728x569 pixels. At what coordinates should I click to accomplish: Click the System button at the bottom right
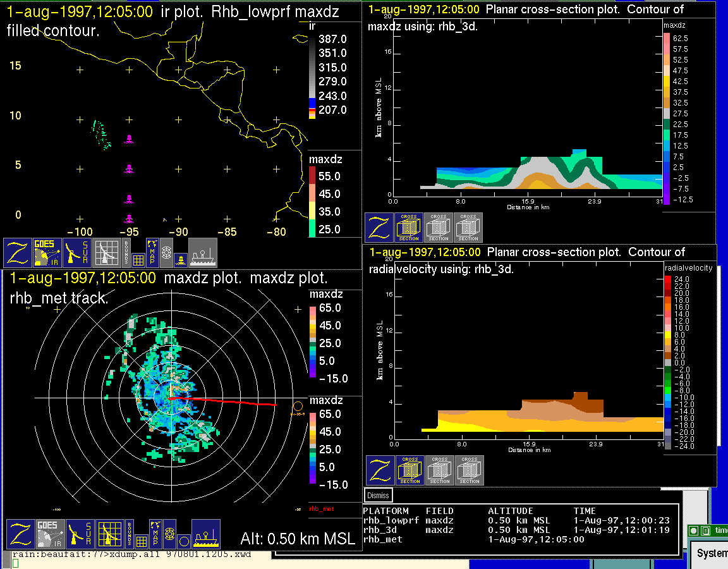[x=712, y=553]
